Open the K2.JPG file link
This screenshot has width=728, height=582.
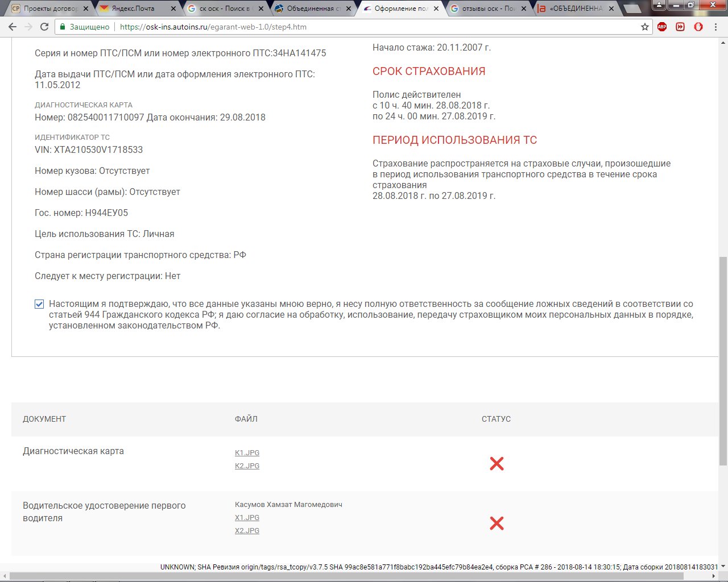tap(247, 466)
